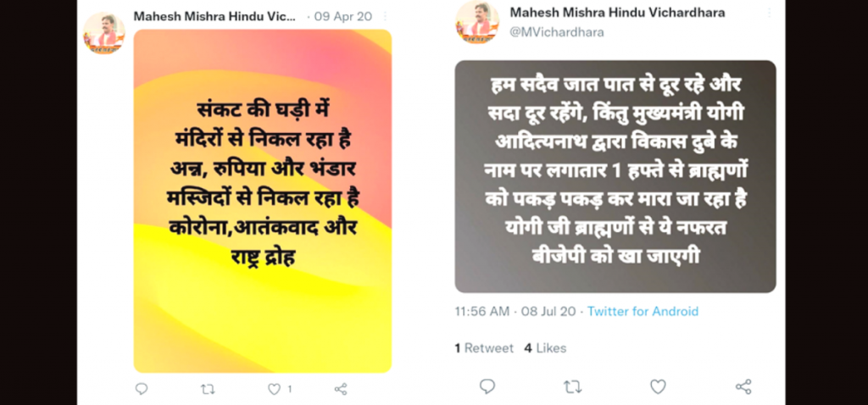View the 4 Likes list

545,348
